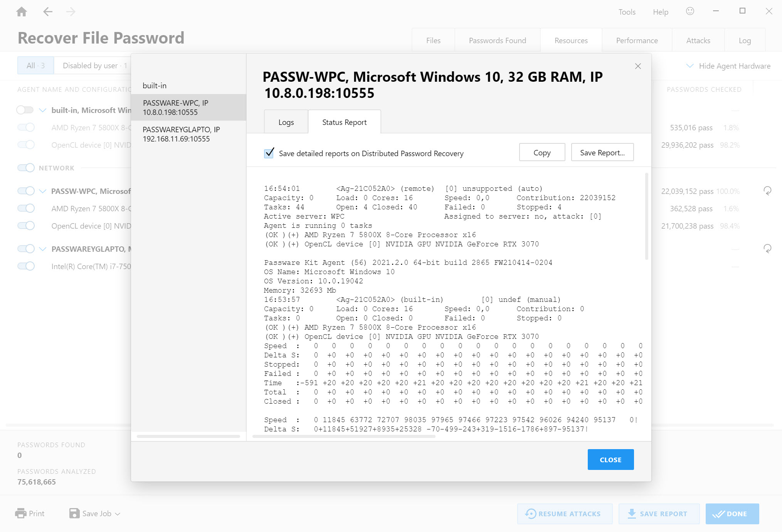This screenshot has width=782, height=532.
Task: Select PASSWAREYGLAPTO in the agent list sidebar
Action: 181,134
